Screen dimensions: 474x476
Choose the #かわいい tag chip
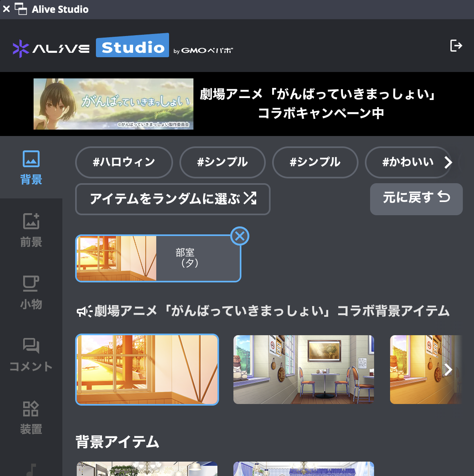408,162
